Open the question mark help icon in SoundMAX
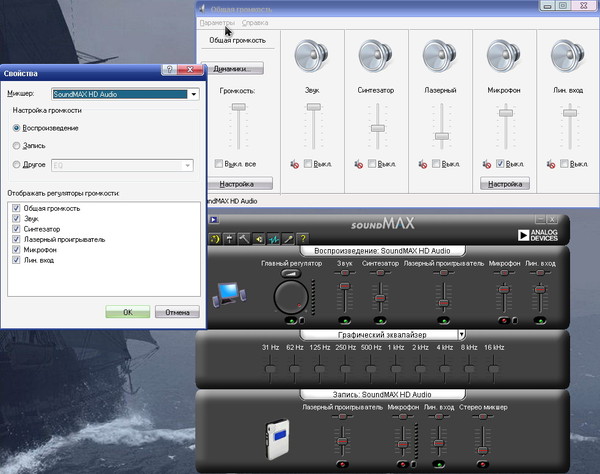 303,239
